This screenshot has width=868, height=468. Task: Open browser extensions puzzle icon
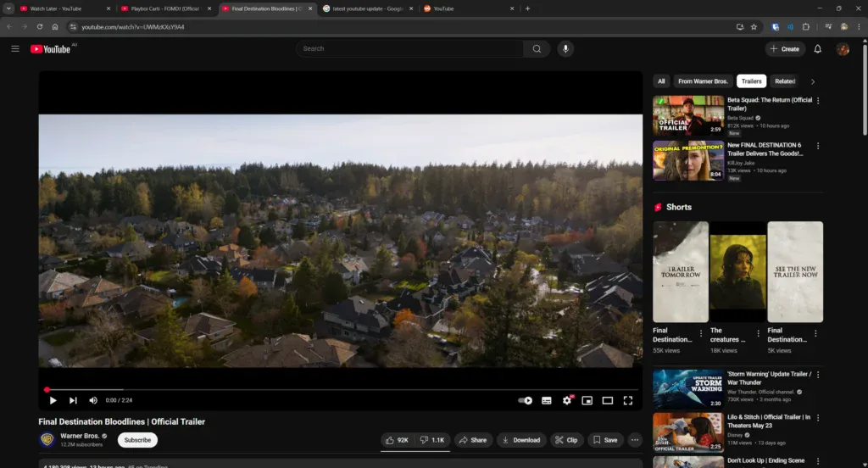805,26
